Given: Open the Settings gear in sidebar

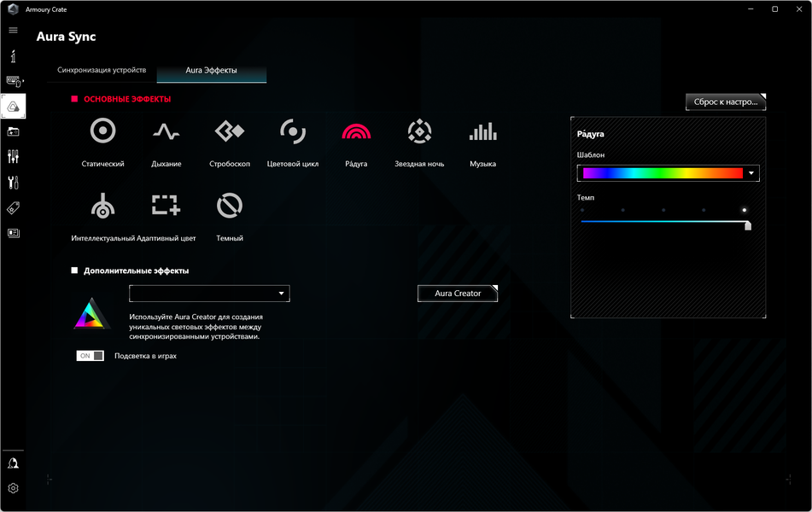Looking at the screenshot, I should pos(13,487).
